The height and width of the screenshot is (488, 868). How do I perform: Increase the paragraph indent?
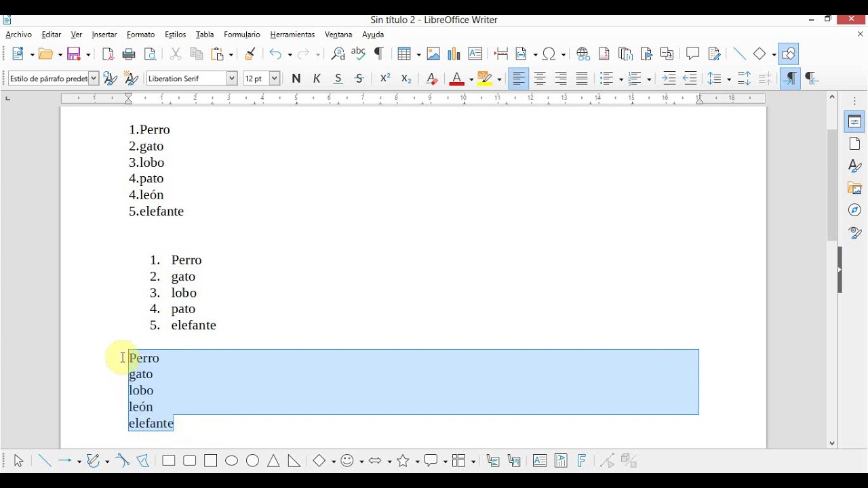pos(669,79)
